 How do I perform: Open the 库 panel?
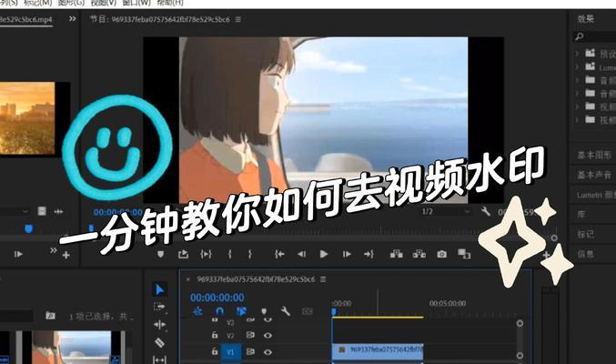[581, 214]
